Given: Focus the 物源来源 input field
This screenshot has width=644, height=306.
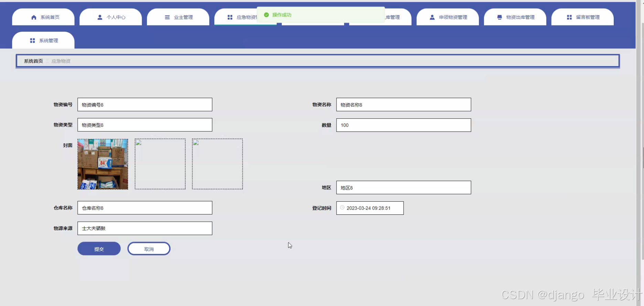Looking at the screenshot, I should coord(145,228).
